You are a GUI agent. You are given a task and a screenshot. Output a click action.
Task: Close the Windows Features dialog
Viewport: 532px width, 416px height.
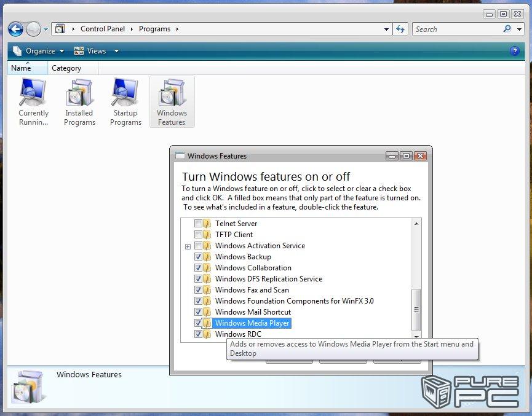click(420, 156)
